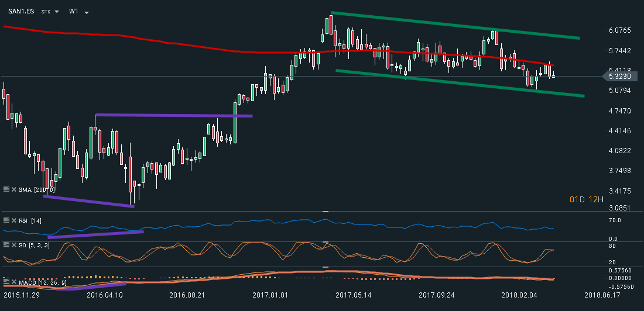Remove the SMA indicator with its X
This screenshot has width=644, height=311.
pos(13,189)
